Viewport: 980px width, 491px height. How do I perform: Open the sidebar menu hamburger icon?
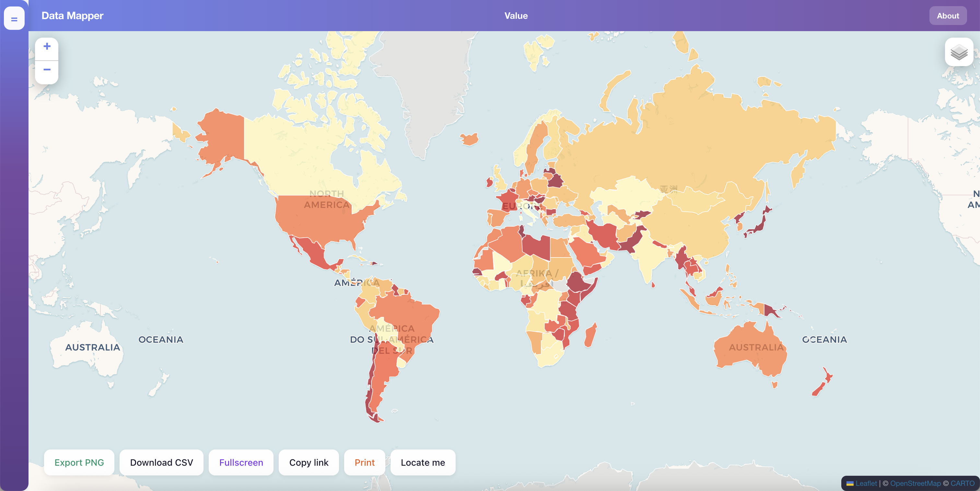tap(14, 19)
